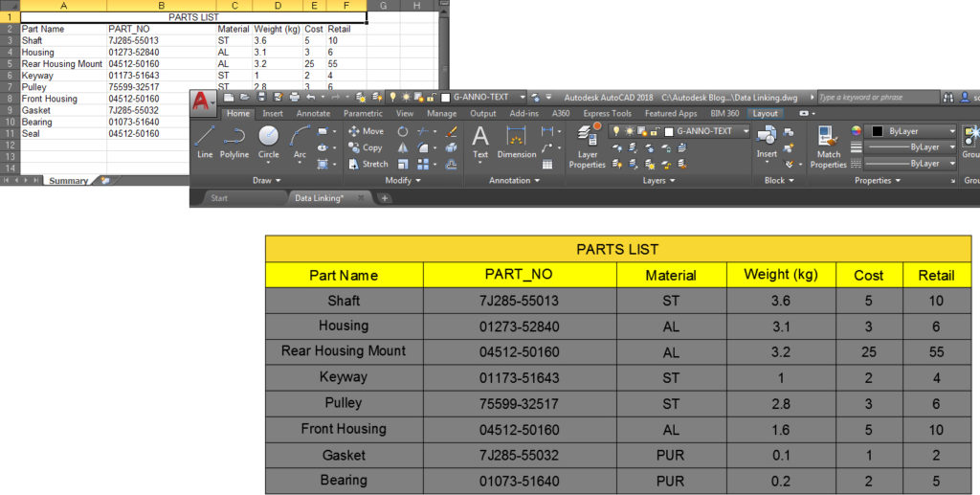Open the AutoCAD application menu button
Image resolution: width=980 pixels, height=495 pixels.
click(203, 101)
